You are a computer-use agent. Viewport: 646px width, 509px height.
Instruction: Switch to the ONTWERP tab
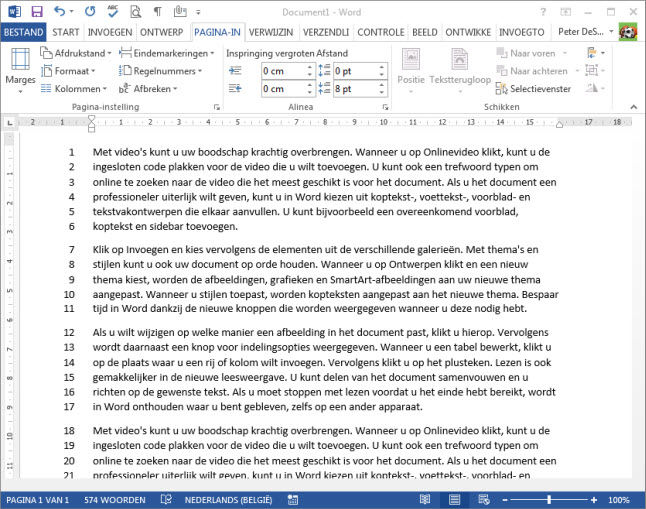tap(162, 32)
